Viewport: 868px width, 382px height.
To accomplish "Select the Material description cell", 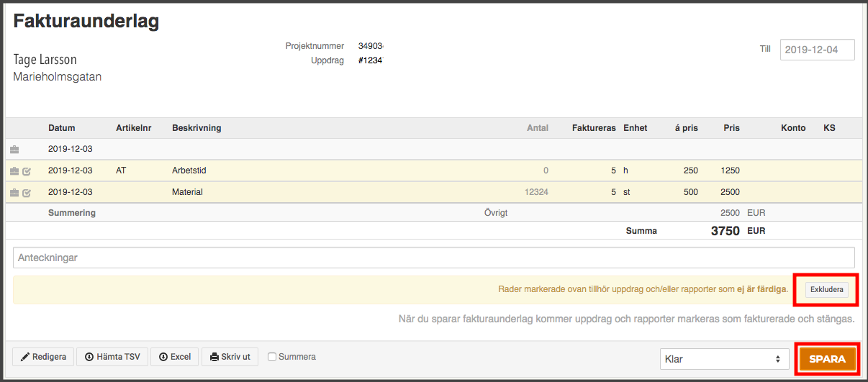I will pyautogui.click(x=187, y=193).
